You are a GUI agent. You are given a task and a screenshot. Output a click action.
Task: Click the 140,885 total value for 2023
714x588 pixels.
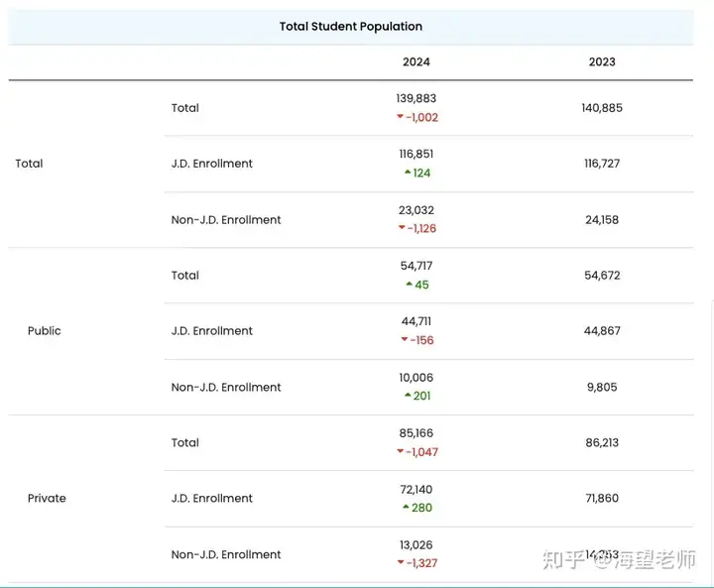click(x=602, y=108)
